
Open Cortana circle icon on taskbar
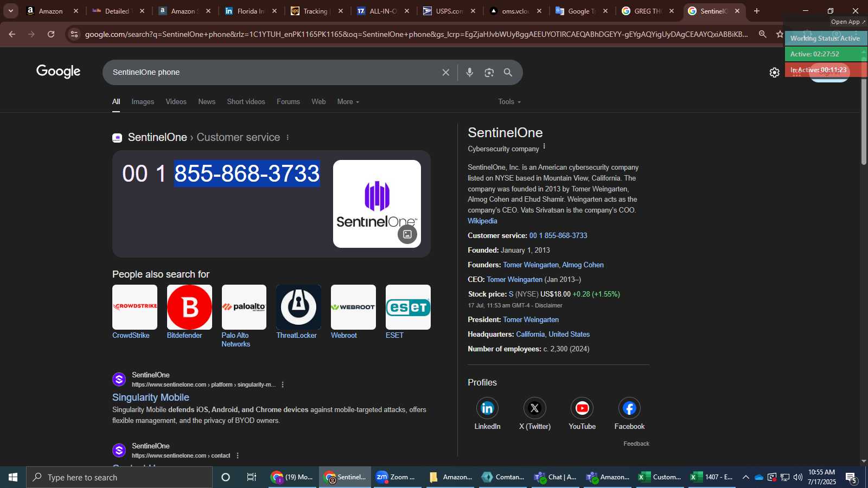(x=226, y=477)
